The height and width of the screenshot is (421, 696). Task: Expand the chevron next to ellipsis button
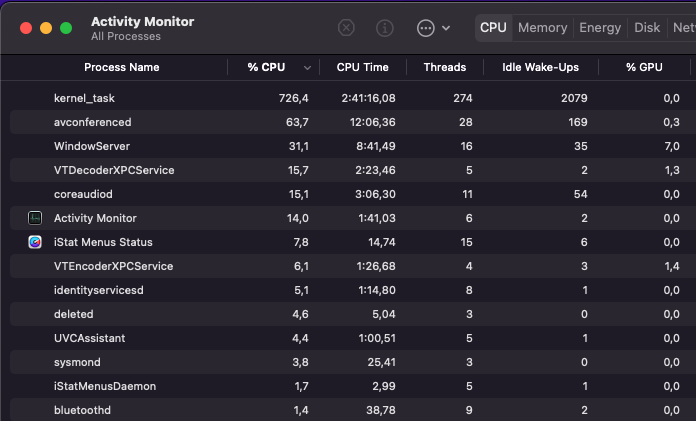(446, 28)
